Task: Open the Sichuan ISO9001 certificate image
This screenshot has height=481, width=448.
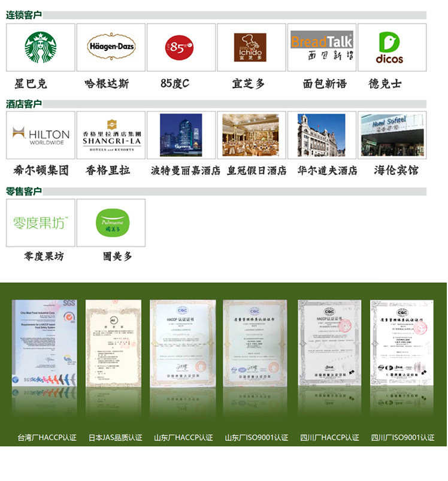Action: coord(402,343)
